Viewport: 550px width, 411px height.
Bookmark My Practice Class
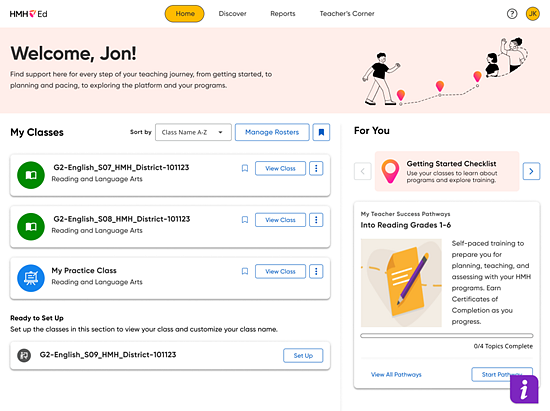(245, 271)
